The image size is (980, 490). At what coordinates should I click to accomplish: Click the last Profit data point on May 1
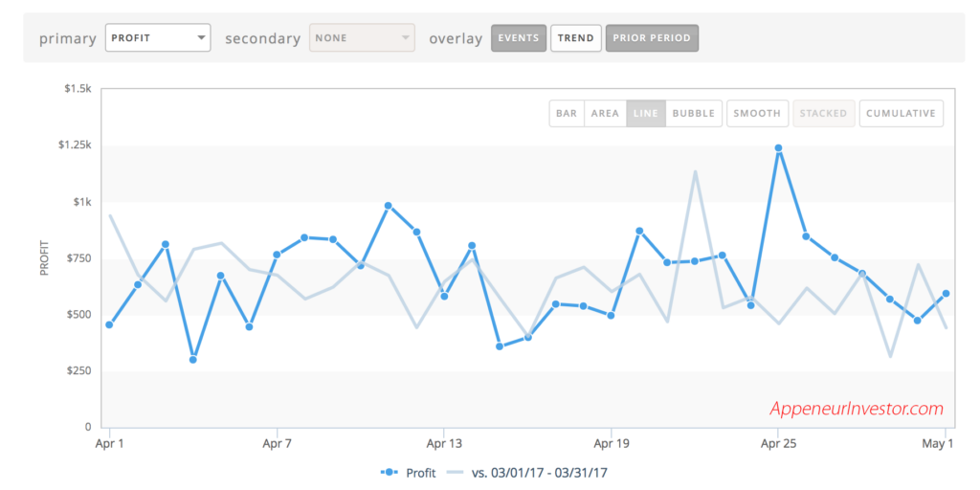946,294
